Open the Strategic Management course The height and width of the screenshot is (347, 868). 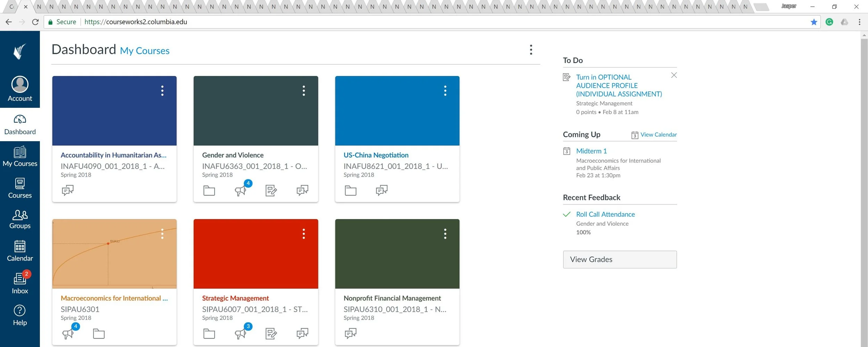pos(235,298)
